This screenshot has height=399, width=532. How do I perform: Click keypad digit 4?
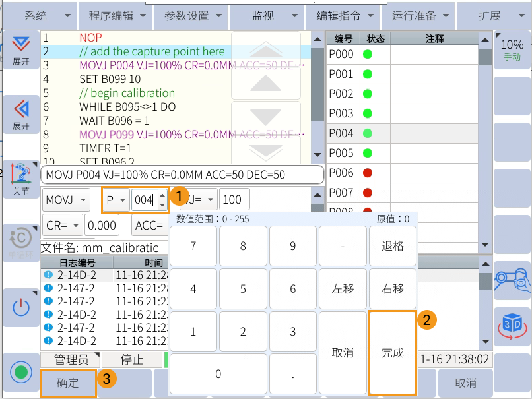[193, 289]
